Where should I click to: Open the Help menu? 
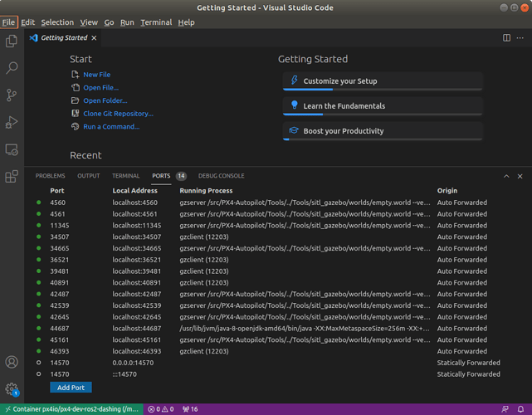tap(186, 22)
